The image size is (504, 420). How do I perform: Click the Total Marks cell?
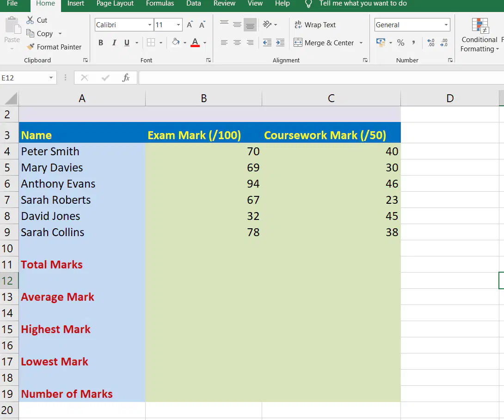tap(82, 265)
